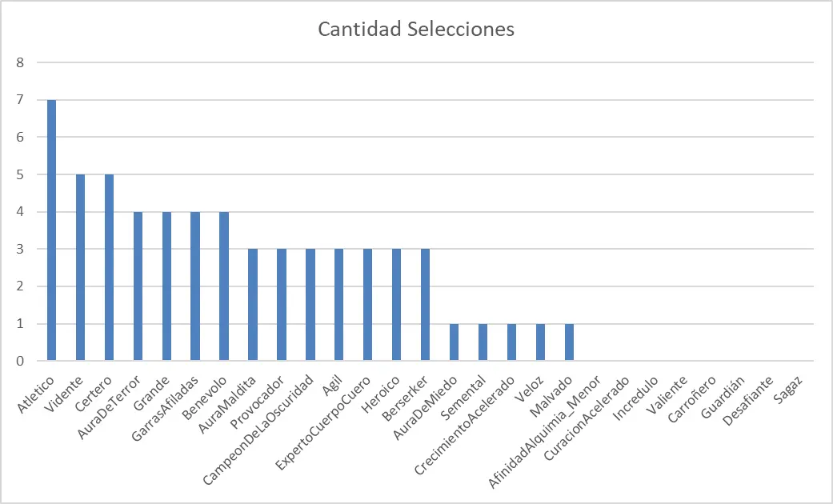Viewport: 833px width, 504px height.
Task: Click the AuraDeTerror bar
Action: coord(138,286)
